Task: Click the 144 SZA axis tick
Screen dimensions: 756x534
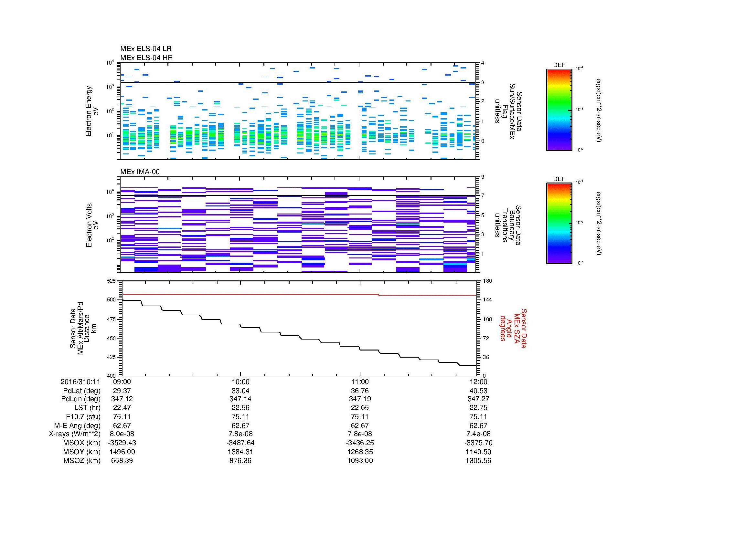Action: (x=487, y=300)
